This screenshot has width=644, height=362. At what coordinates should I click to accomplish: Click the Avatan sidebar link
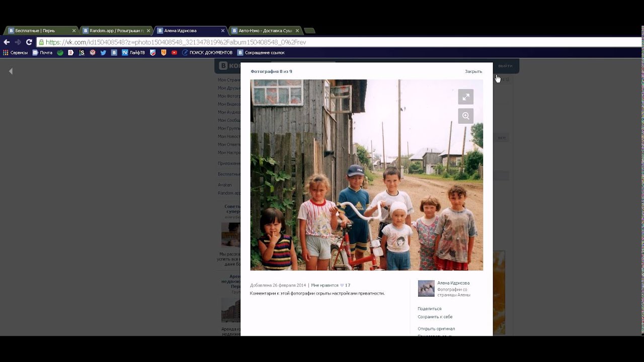(x=225, y=185)
